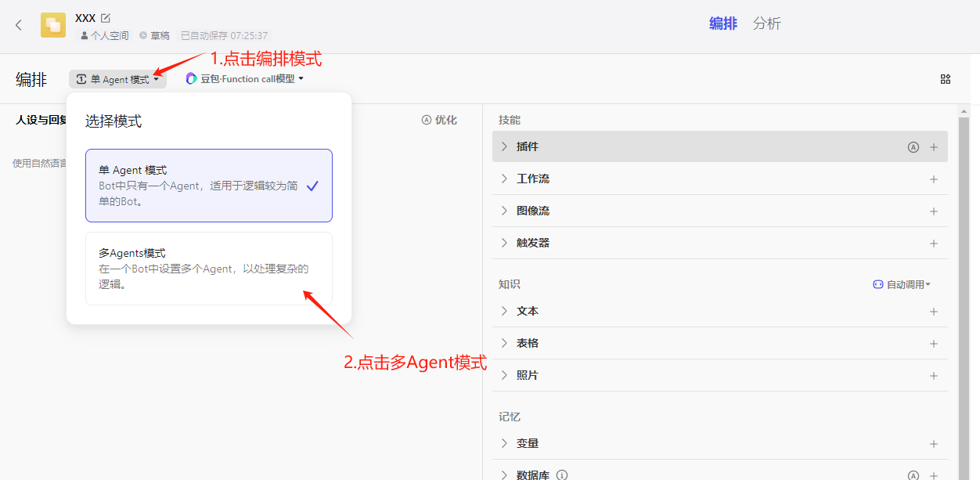Image resolution: width=980 pixels, height=480 pixels.
Task: Select 单 Agent 模式 option
Action: [209, 186]
